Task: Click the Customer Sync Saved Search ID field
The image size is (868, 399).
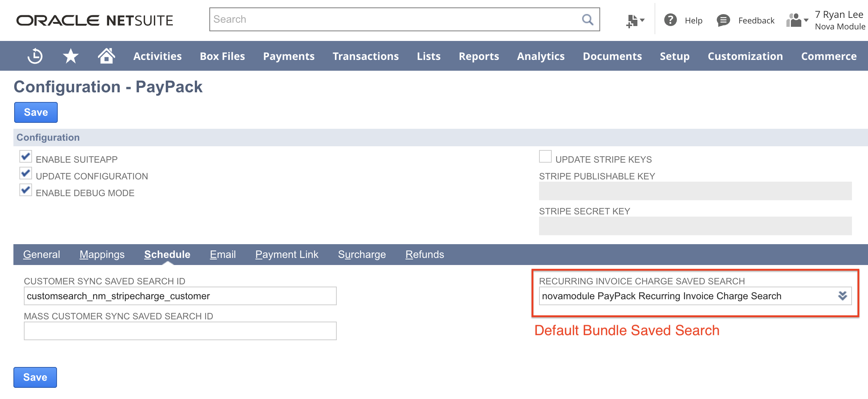Action: pos(180,296)
